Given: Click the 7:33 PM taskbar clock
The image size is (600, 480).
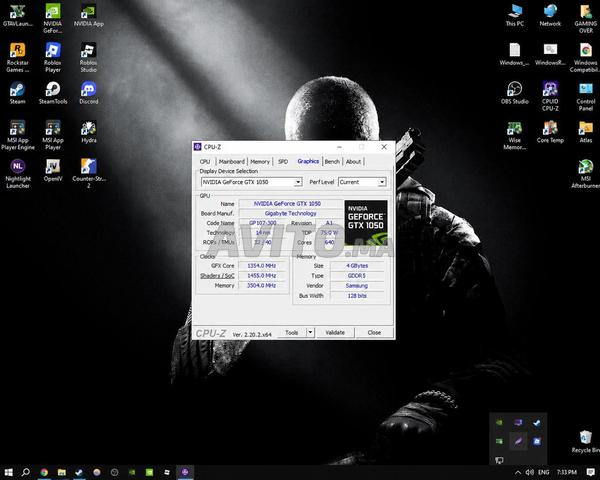Looking at the screenshot, I should click(567, 472).
